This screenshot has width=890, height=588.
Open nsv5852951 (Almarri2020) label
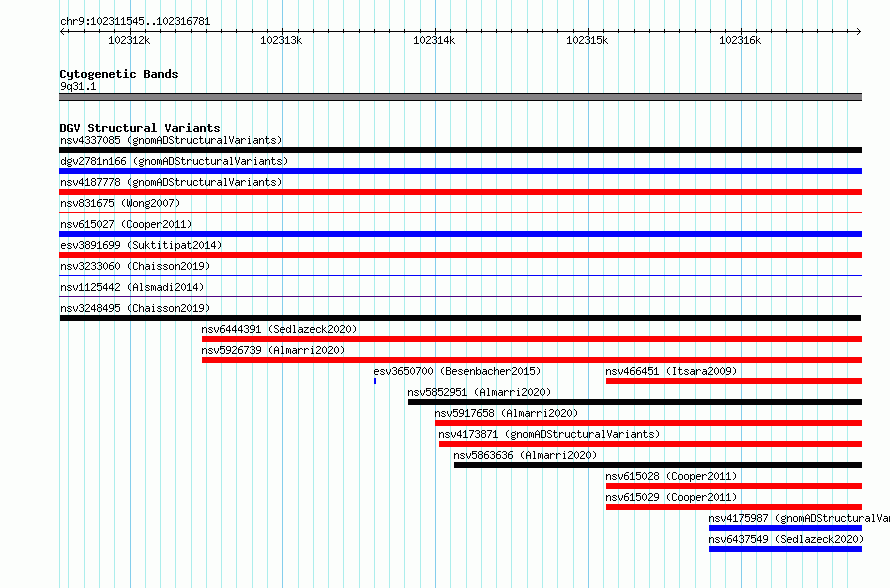[479, 392]
